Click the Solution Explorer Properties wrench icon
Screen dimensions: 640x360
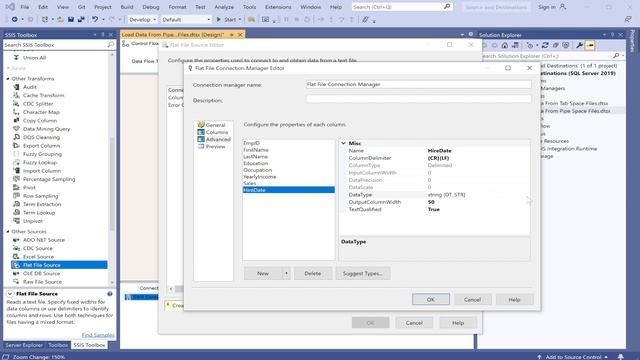pyautogui.click(x=580, y=45)
